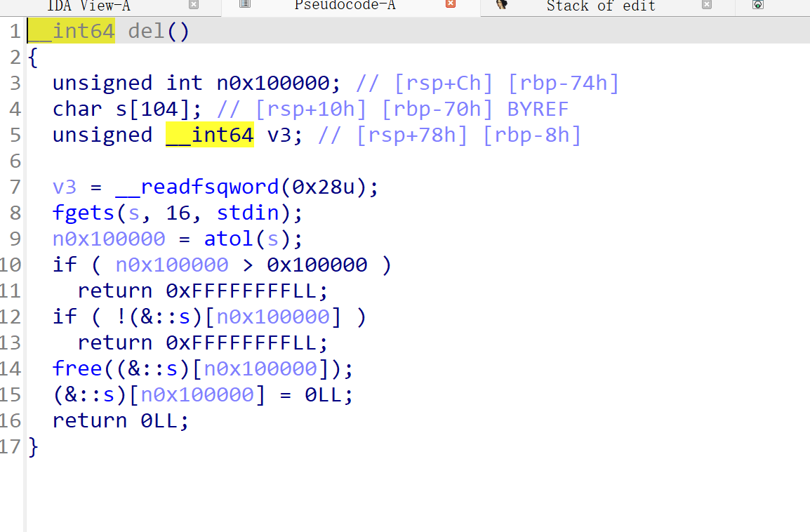Viewport: 810px width, 532px height.
Task: Click n0x100000 being assigned on line 9
Action: point(109,239)
